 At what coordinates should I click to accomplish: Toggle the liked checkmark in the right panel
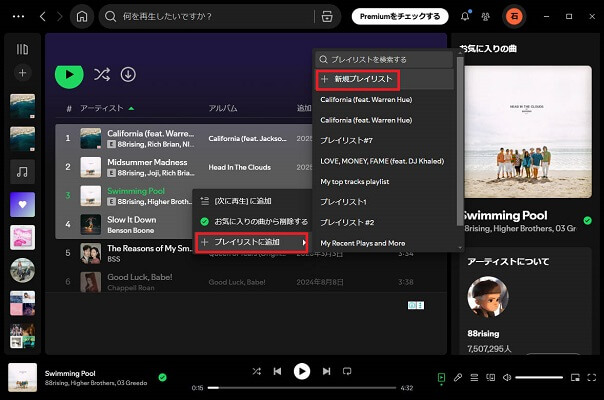click(x=587, y=220)
